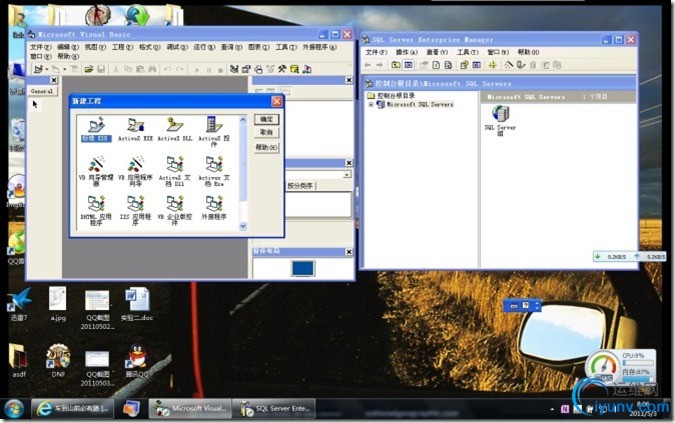Open SQL Server 组 icon in right pane

(500, 120)
